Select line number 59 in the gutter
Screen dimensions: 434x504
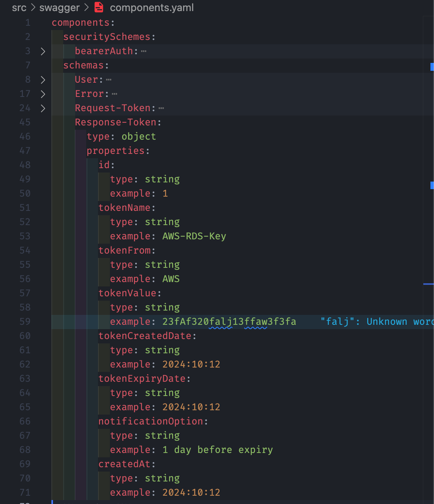pos(25,322)
